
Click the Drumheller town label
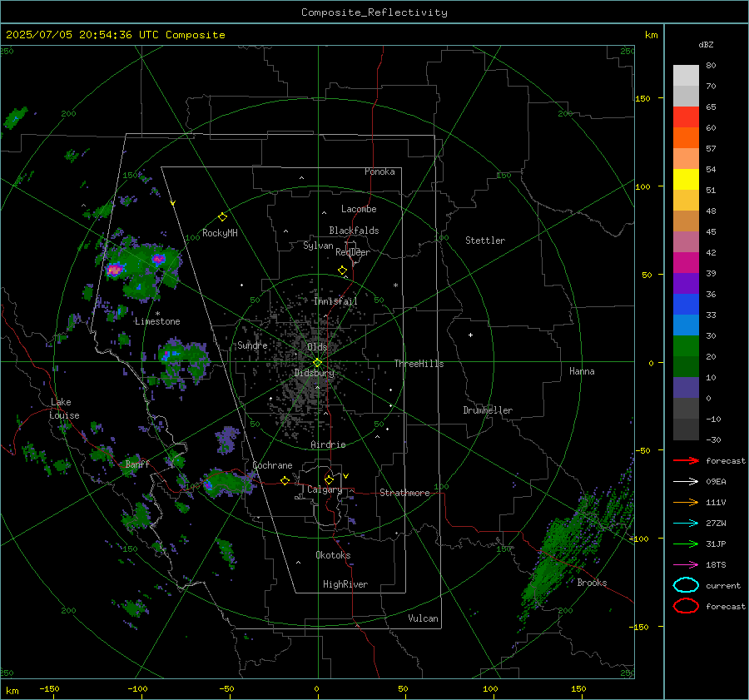[x=488, y=410]
